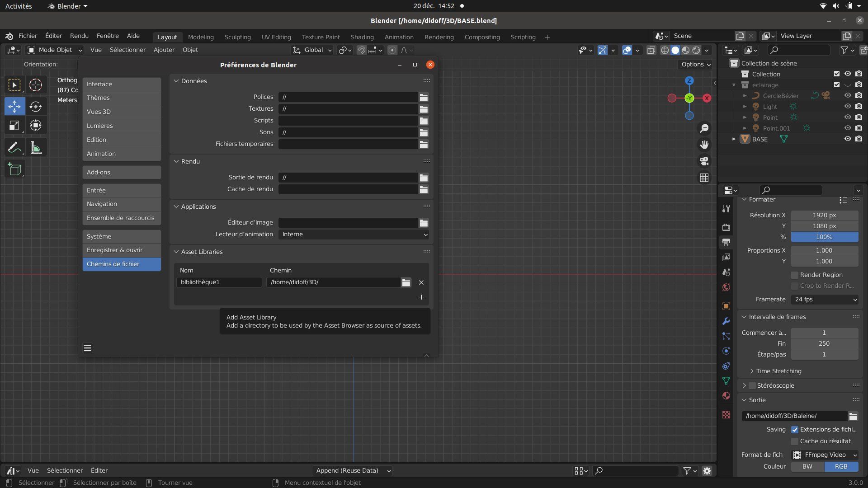Open folder browser for Polices path
Image resolution: width=868 pixels, height=488 pixels.
[x=424, y=97]
